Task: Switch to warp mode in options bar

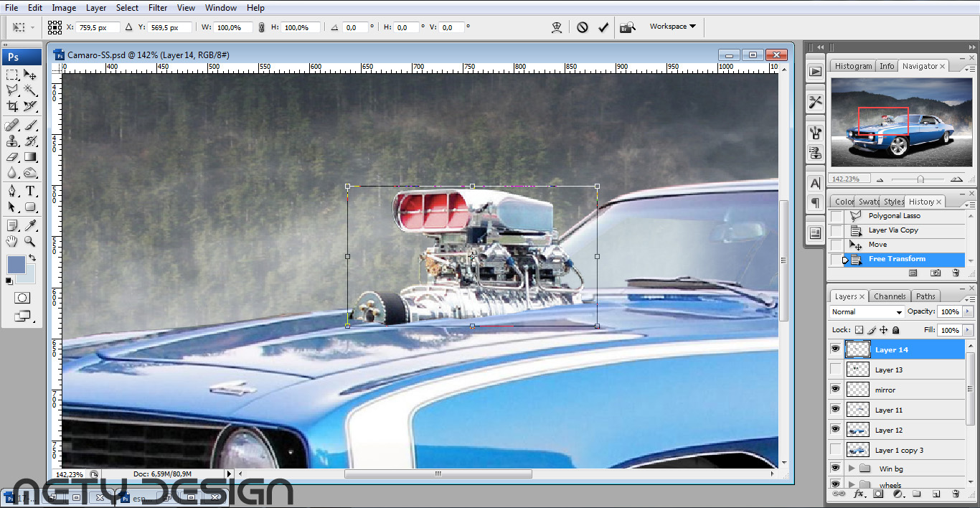Action: click(556, 27)
